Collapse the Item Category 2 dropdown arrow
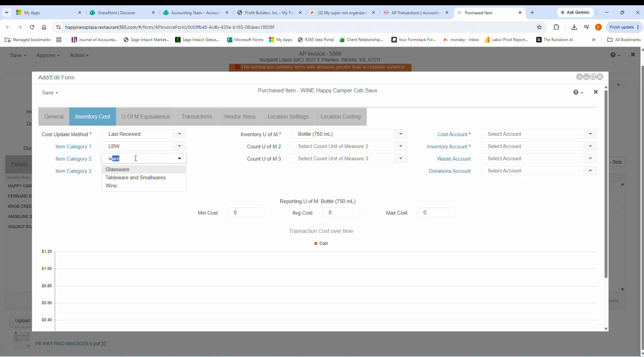Image resolution: width=644 pixels, height=357 pixels. (x=179, y=158)
